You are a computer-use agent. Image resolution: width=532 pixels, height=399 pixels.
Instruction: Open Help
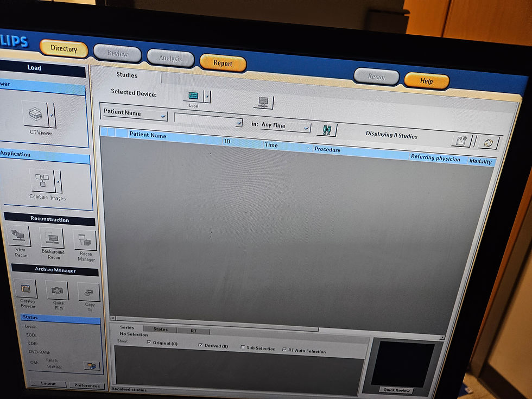[x=427, y=81]
